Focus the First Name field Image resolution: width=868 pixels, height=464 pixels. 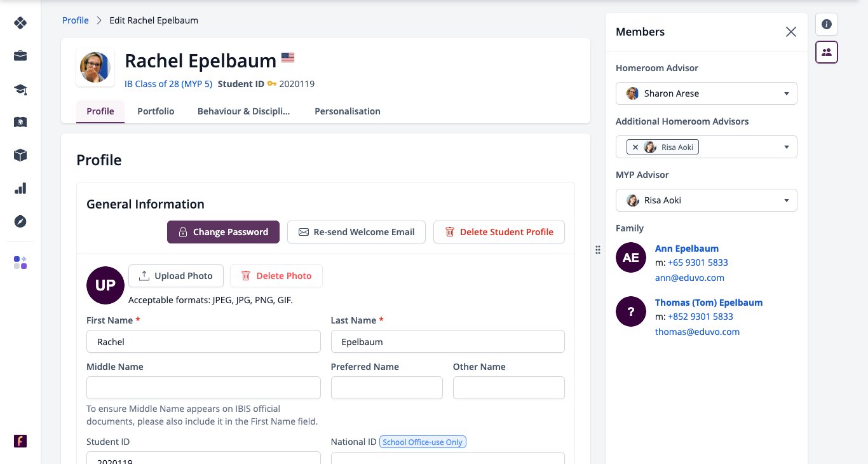point(203,341)
